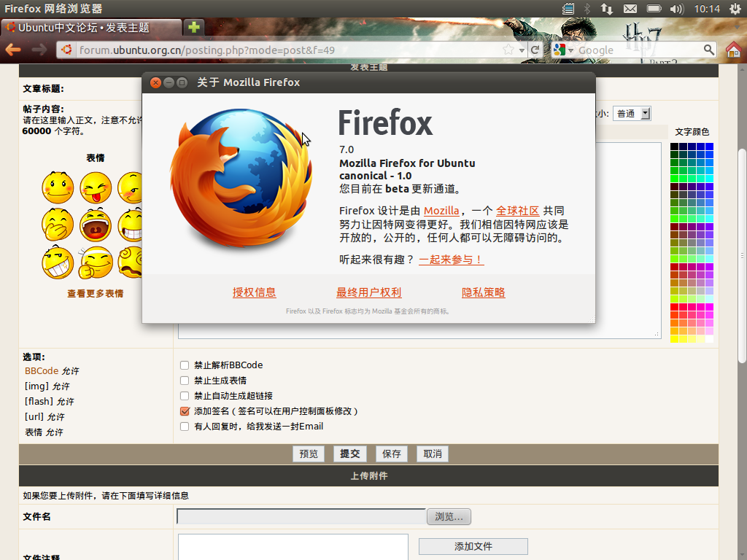
Task: Click the page's vertical scrollbar
Action: pyautogui.click(x=742, y=256)
